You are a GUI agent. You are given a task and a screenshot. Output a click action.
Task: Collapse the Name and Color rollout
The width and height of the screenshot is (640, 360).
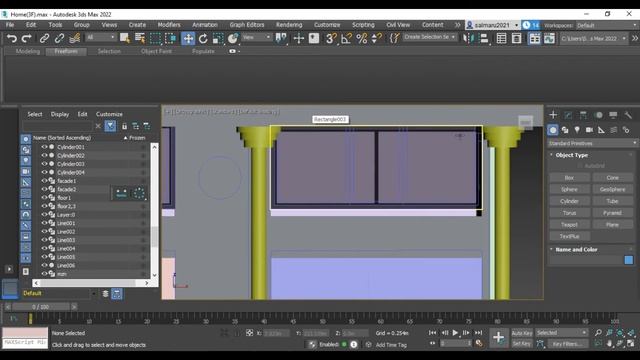tap(576, 249)
